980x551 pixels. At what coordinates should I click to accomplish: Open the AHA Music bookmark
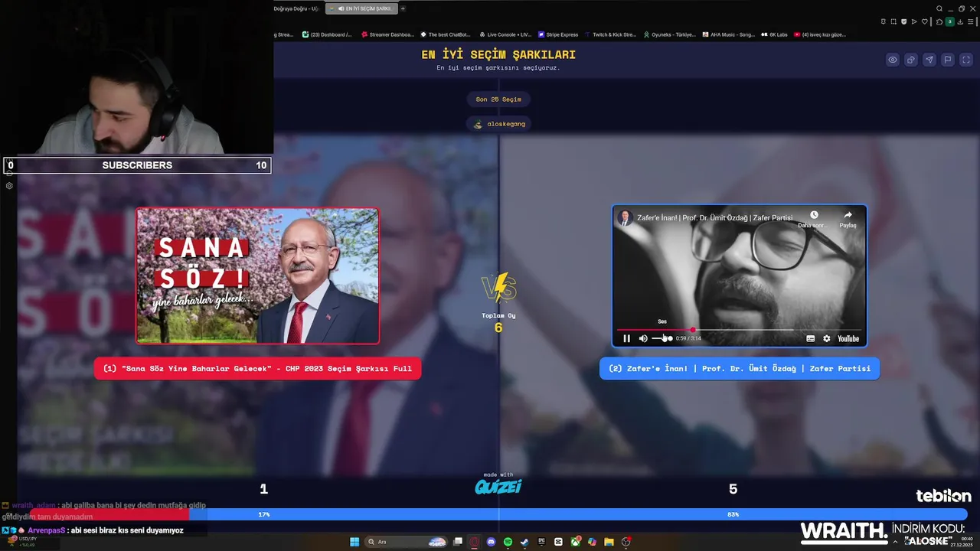click(x=727, y=34)
